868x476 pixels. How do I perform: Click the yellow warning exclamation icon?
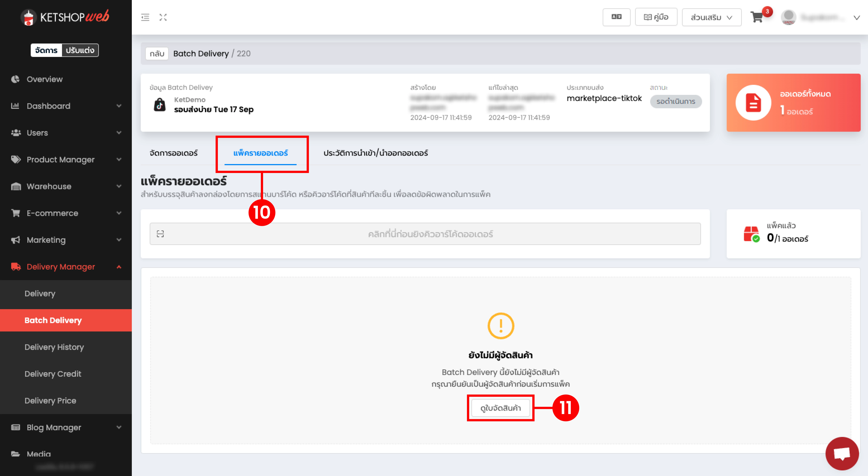(x=501, y=326)
